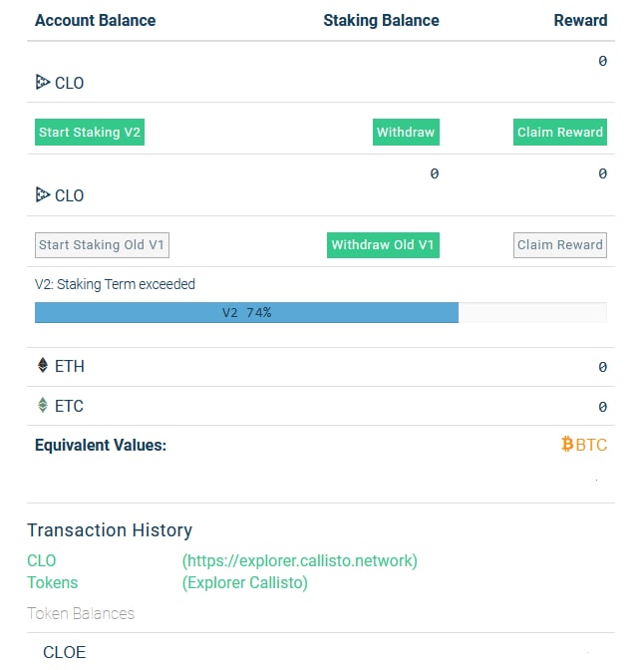Click the V2 74% staking progress bar
Image resolution: width=644 pixels, height=670 pixels.
coord(246,313)
